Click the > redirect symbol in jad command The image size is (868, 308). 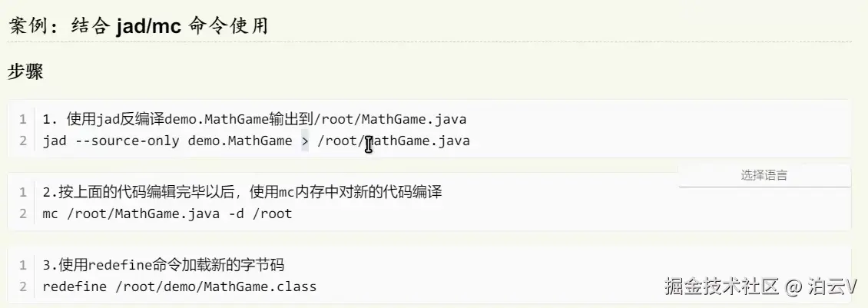tap(304, 141)
